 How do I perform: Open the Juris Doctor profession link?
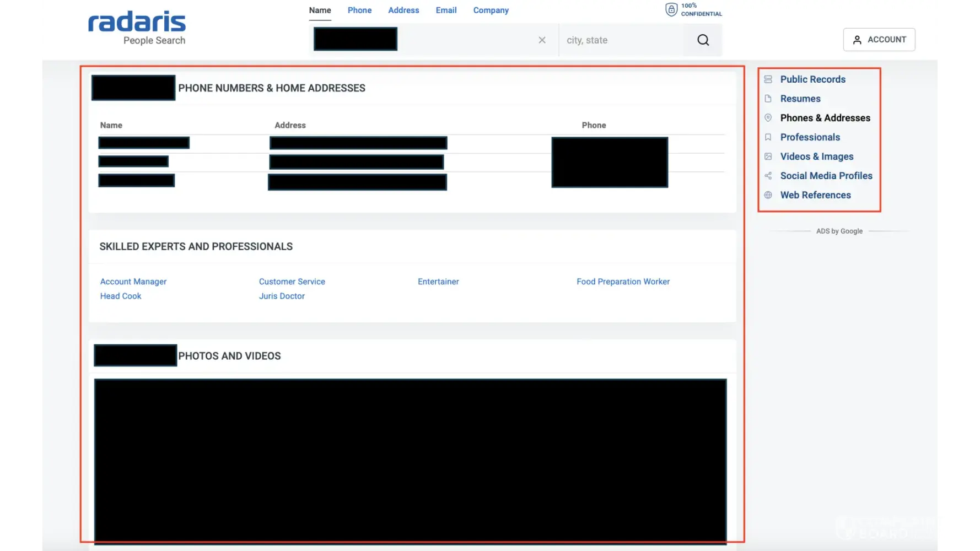[282, 296]
